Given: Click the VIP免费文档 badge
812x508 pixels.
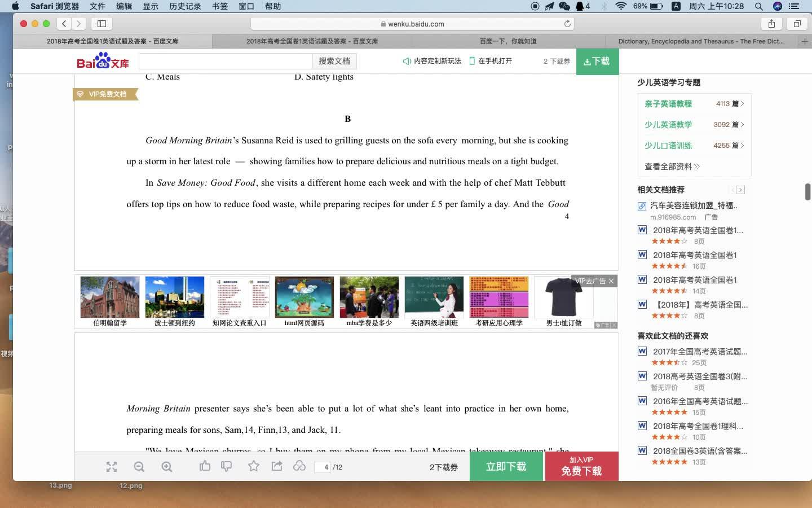Looking at the screenshot, I should pos(105,94).
